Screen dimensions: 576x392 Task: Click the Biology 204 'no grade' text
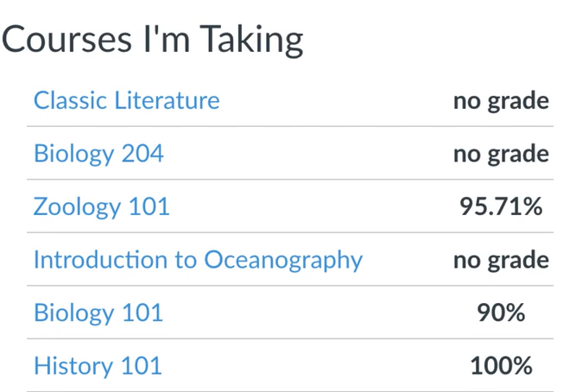[x=501, y=154]
